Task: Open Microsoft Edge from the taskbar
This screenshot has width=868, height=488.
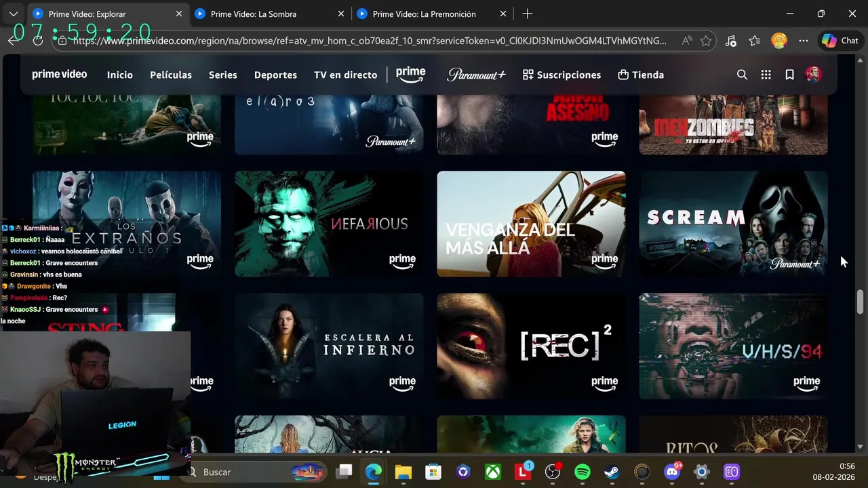Action: (x=374, y=472)
